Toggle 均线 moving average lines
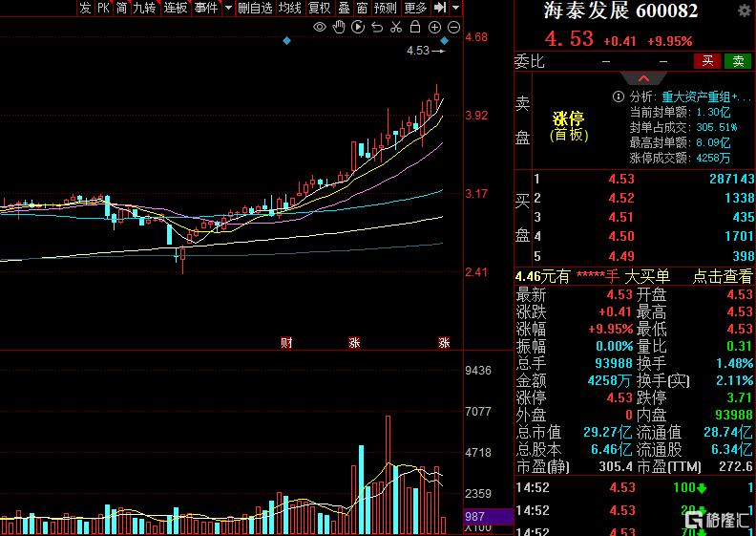756x536 pixels. pyautogui.click(x=290, y=8)
